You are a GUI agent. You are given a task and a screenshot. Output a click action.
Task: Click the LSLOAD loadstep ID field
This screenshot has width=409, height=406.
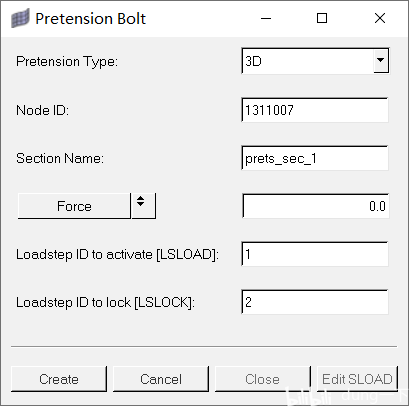tap(315, 254)
